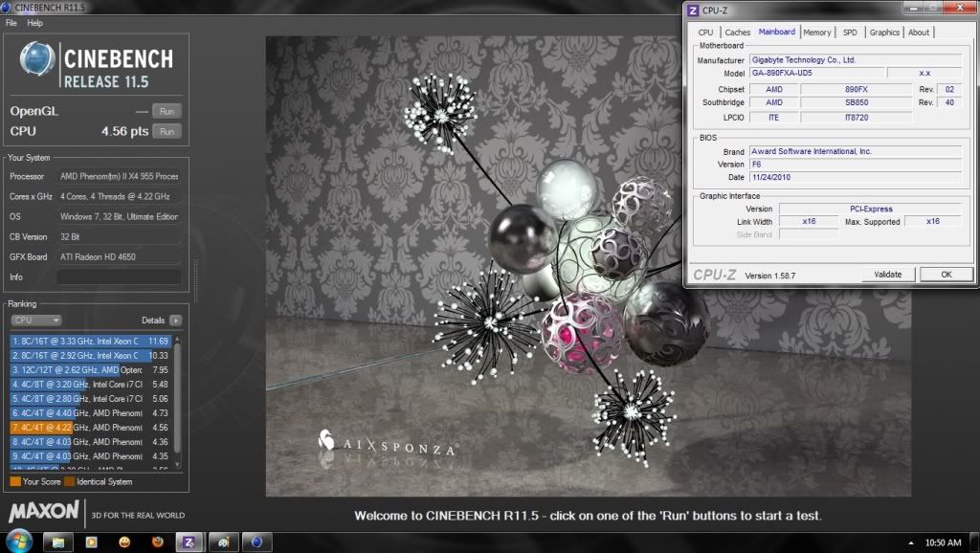Click the BIOS Date field 11/24/2010
980x553 pixels.
(856, 177)
